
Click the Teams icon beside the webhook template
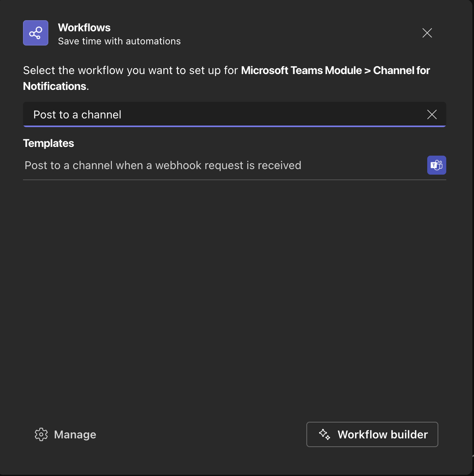tap(437, 165)
